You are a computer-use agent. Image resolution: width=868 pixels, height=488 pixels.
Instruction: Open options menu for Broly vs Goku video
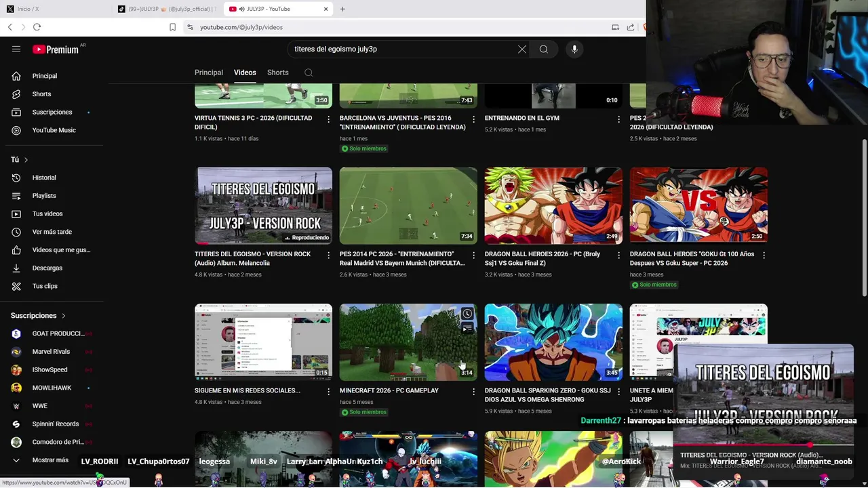618,255
